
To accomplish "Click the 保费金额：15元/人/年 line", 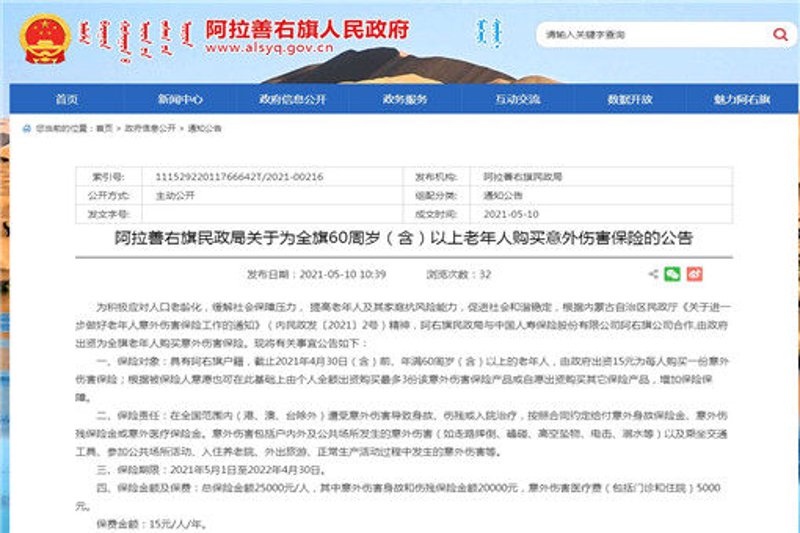I will pos(152,524).
